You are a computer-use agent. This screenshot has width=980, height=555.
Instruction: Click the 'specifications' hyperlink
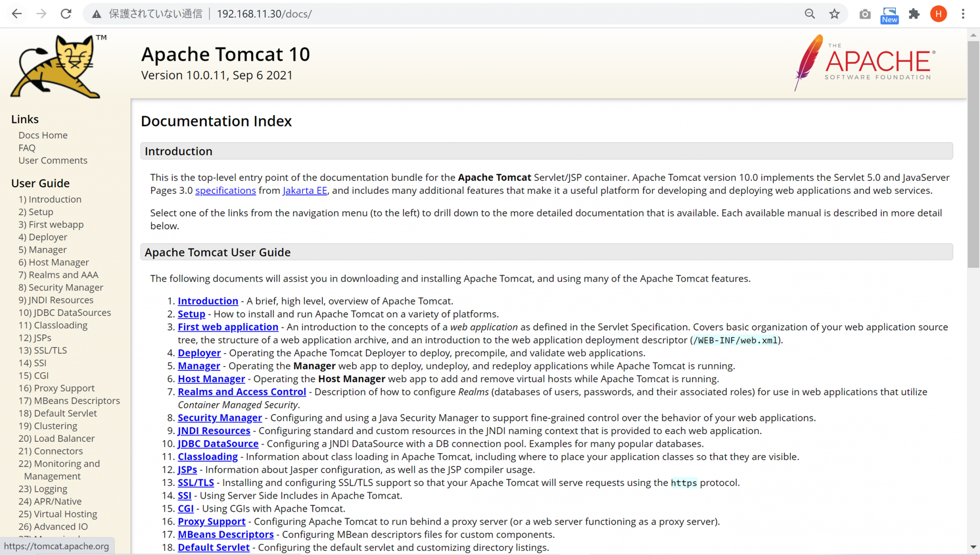225,190
